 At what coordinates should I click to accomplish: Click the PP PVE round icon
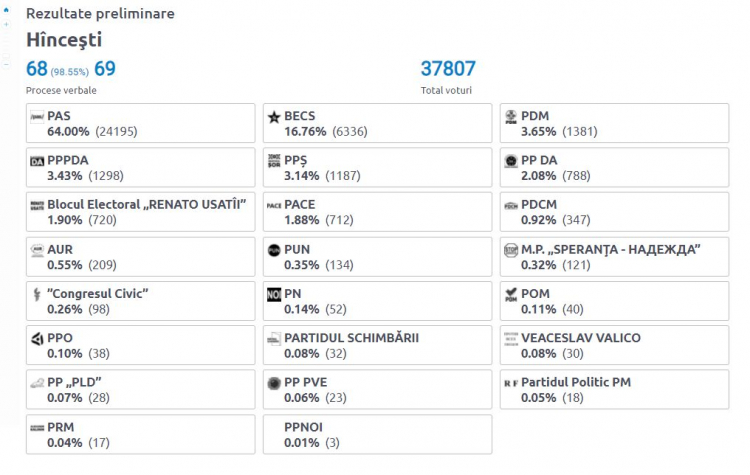274,383
